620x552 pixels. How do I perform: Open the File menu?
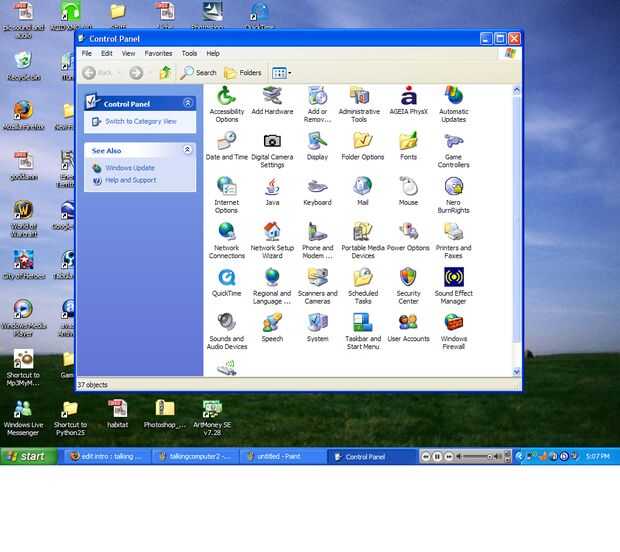87,53
